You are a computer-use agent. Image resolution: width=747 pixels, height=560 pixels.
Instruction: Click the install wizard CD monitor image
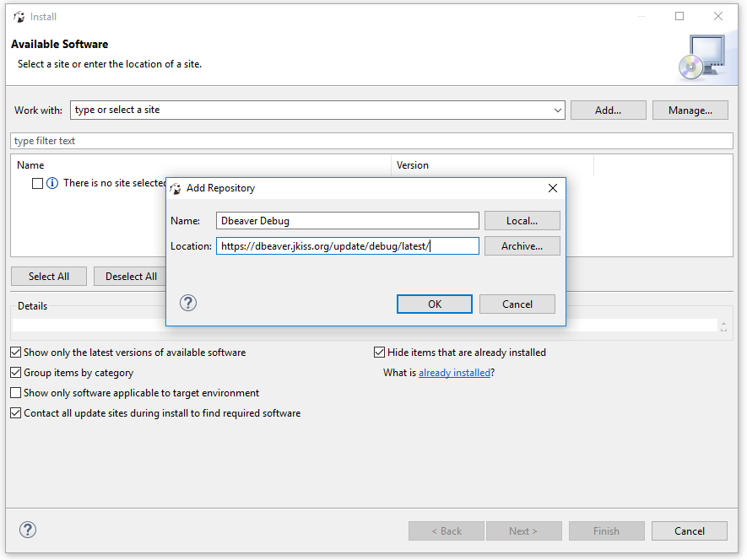pos(701,57)
